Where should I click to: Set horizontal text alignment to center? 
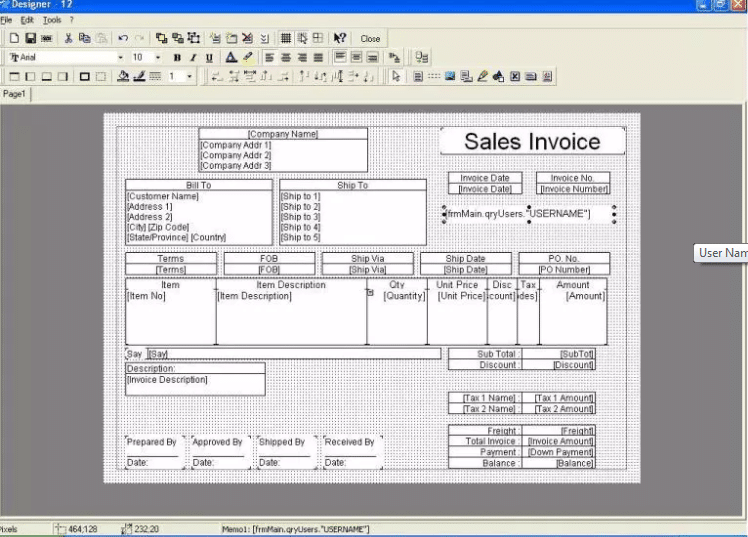tap(286, 57)
